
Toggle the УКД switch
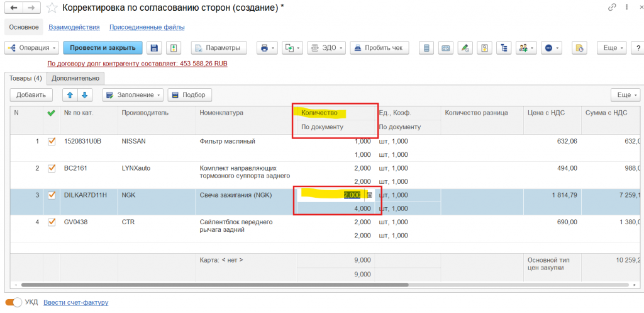tap(13, 303)
